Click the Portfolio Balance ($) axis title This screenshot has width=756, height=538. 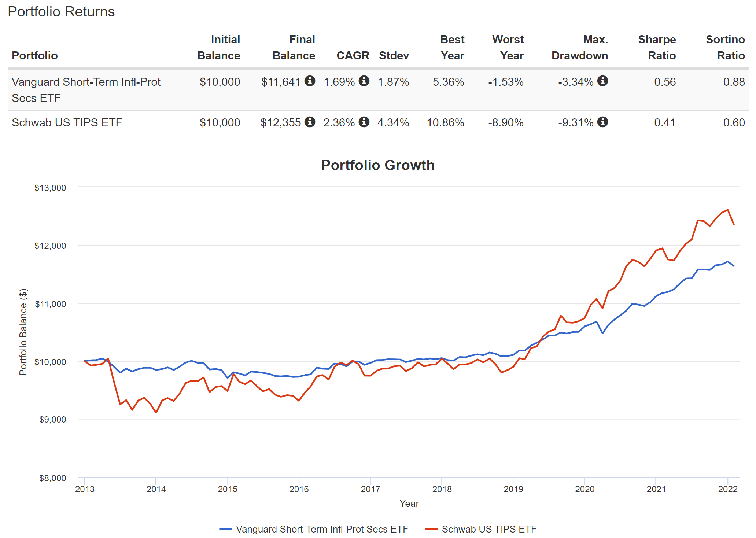(23, 332)
